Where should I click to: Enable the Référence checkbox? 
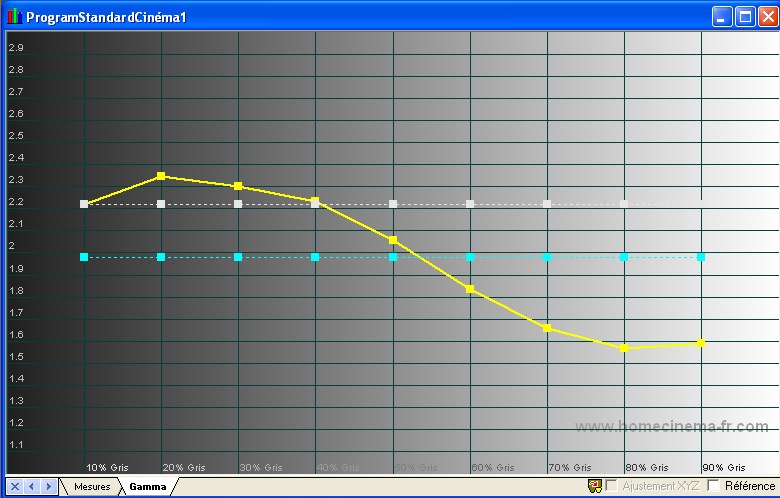tap(713, 485)
